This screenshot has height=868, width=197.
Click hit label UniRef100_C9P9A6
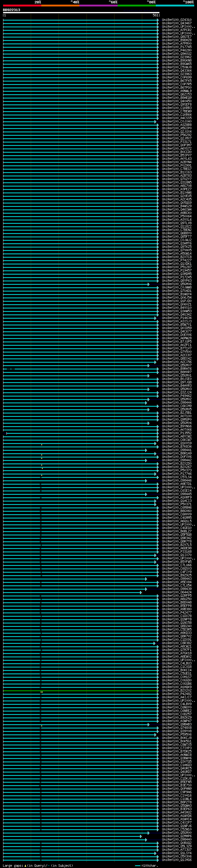pyautogui.click(x=177, y=792)
